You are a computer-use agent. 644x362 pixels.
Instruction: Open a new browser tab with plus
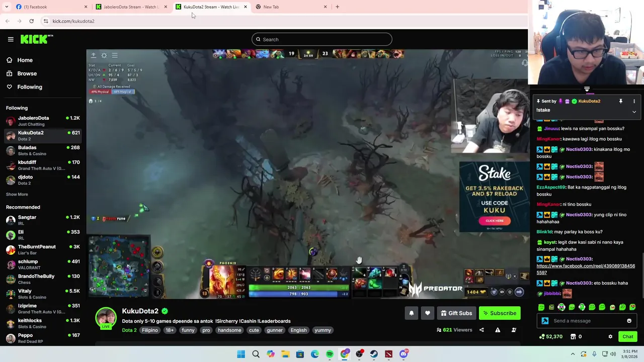[337, 7]
